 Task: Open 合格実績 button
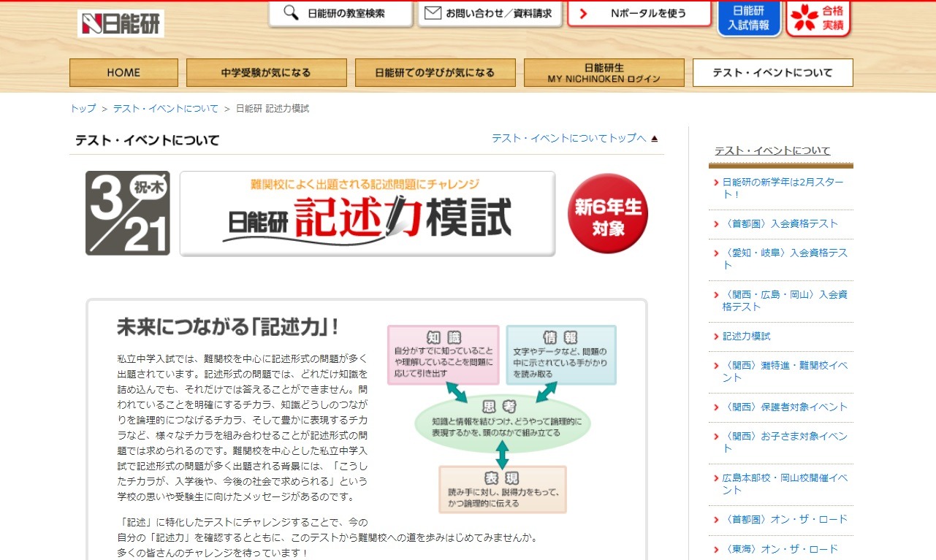[818, 18]
